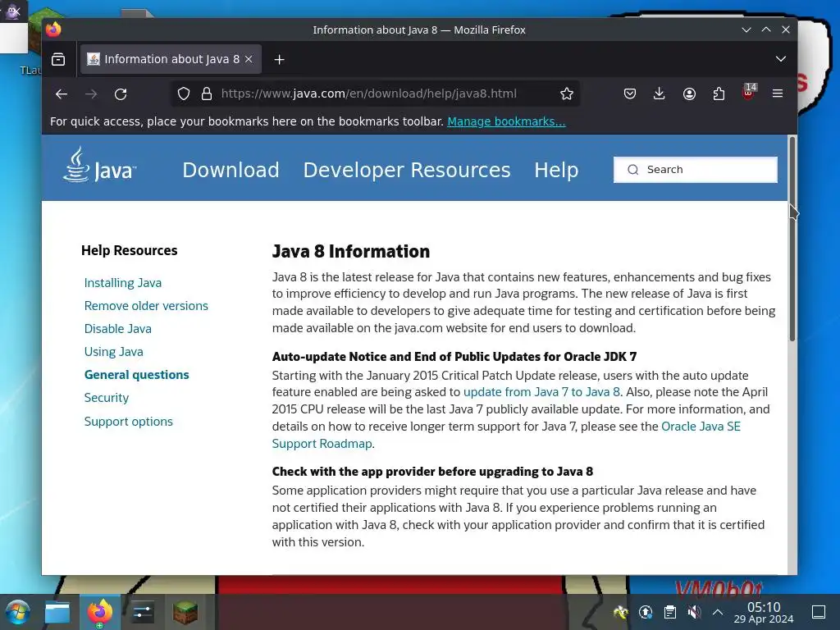The image size is (840, 630).
Task: Open the clipboard tray icon
Action: click(x=670, y=612)
